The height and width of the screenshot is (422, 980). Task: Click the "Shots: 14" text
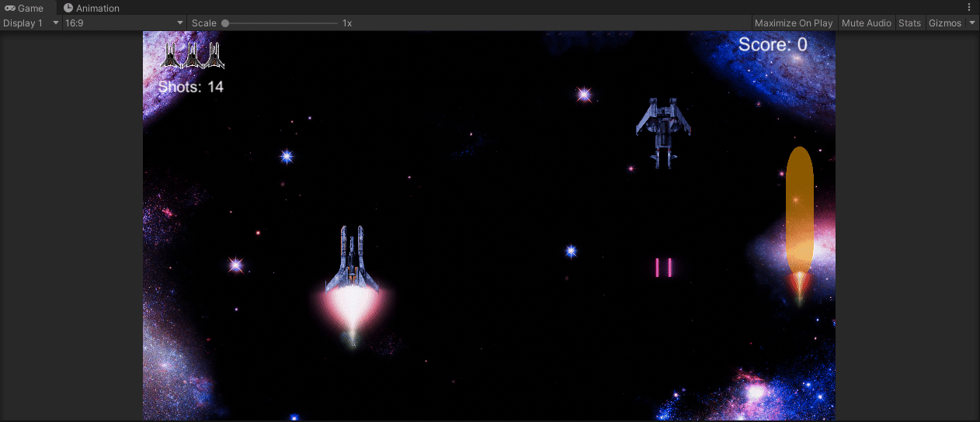tap(191, 87)
